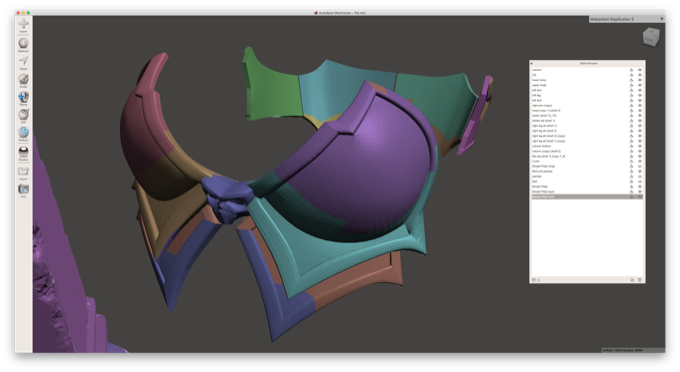Choose the Stamp tool

23,98
